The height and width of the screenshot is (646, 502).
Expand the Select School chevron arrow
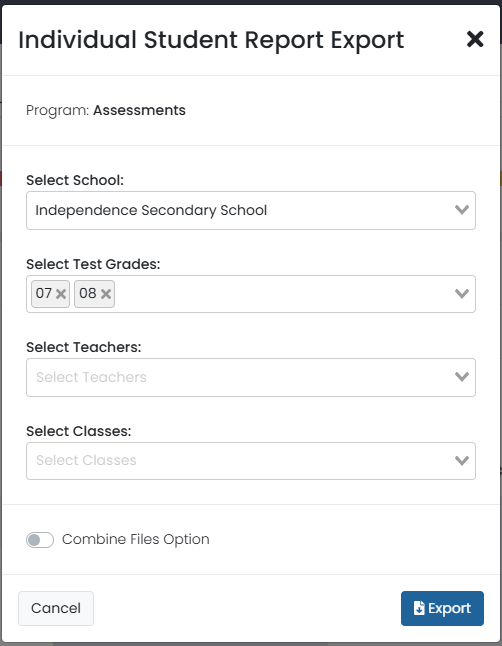462,210
